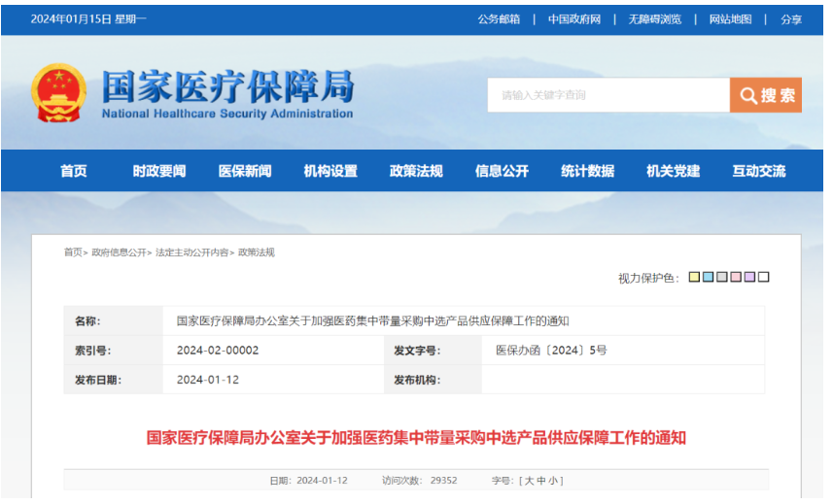The width and height of the screenshot is (833, 504).
Task: Click document number 医保办函〔2024〕5号
Action: [x=551, y=351]
